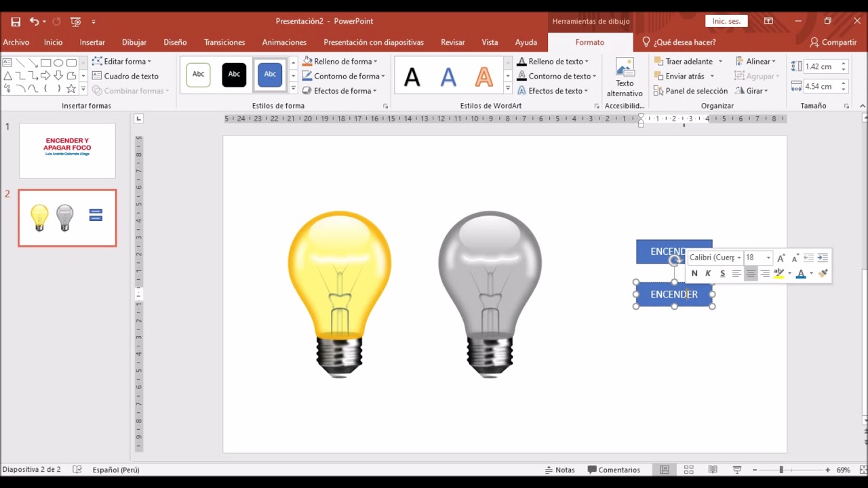Apply the orange outlined A WordArt style

pos(484,77)
